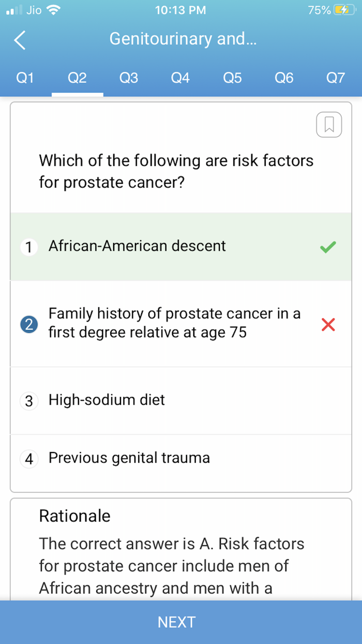This screenshot has height=644, width=362.
Task: Tap the question text about prostate cancer
Action: point(176,171)
